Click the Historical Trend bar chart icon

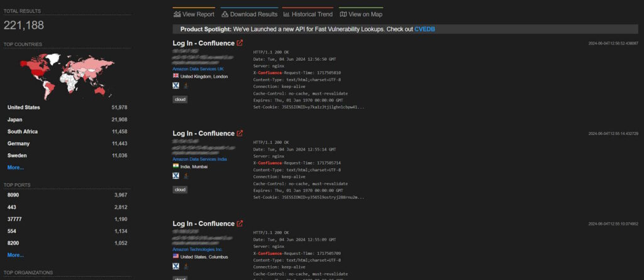coord(286,14)
